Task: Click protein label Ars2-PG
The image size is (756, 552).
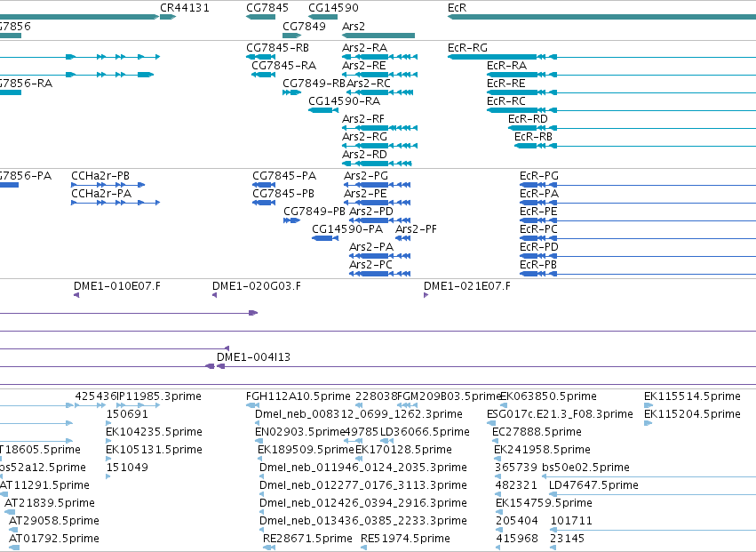Action: click(x=366, y=176)
